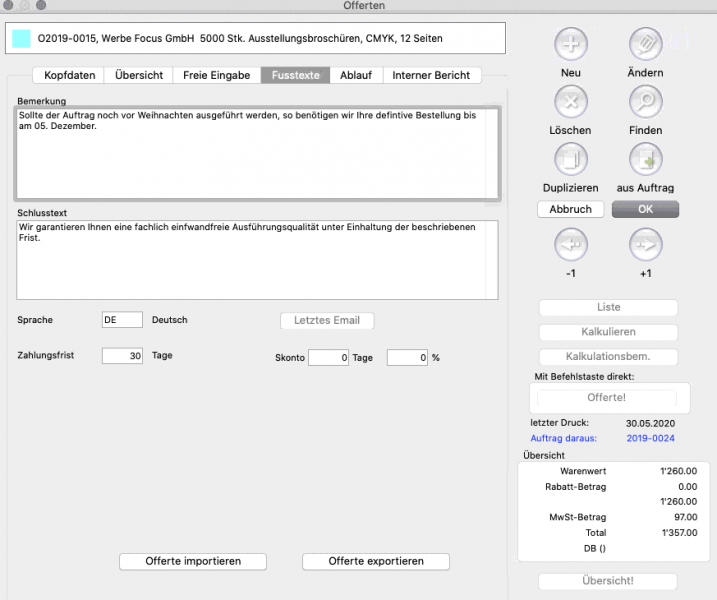Go to previous record with -1 arrow
Image resolution: width=717 pixels, height=600 pixels.
pos(570,245)
